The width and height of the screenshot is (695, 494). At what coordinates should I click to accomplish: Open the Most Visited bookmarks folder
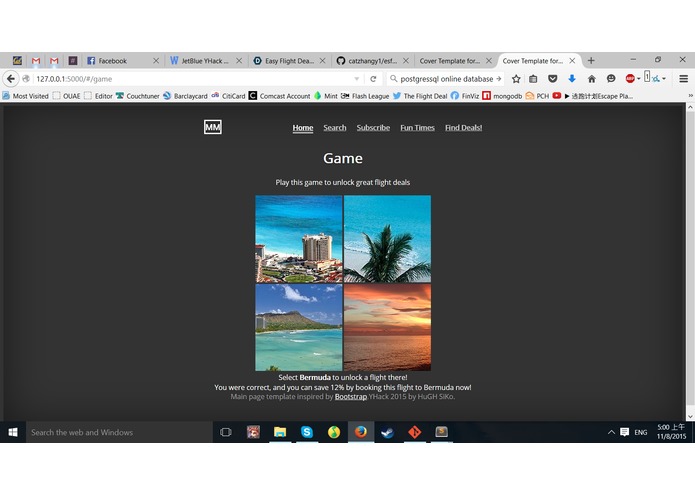tap(26, 96)
